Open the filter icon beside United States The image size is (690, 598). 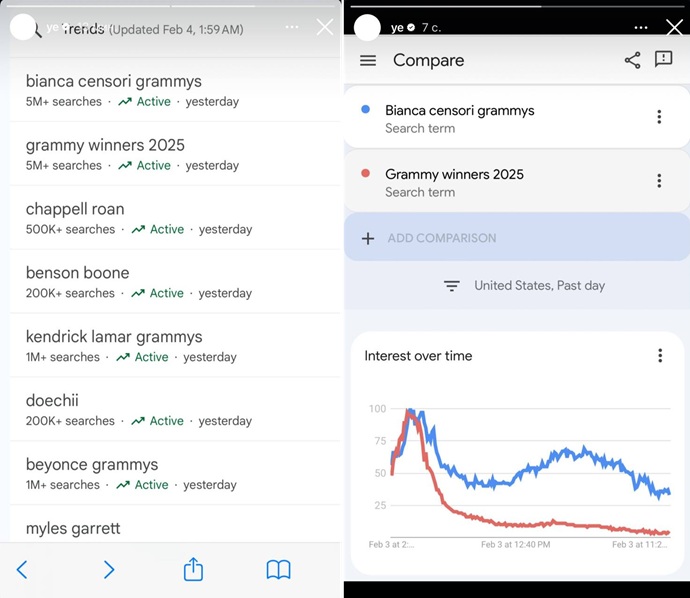tap(451, 286)
